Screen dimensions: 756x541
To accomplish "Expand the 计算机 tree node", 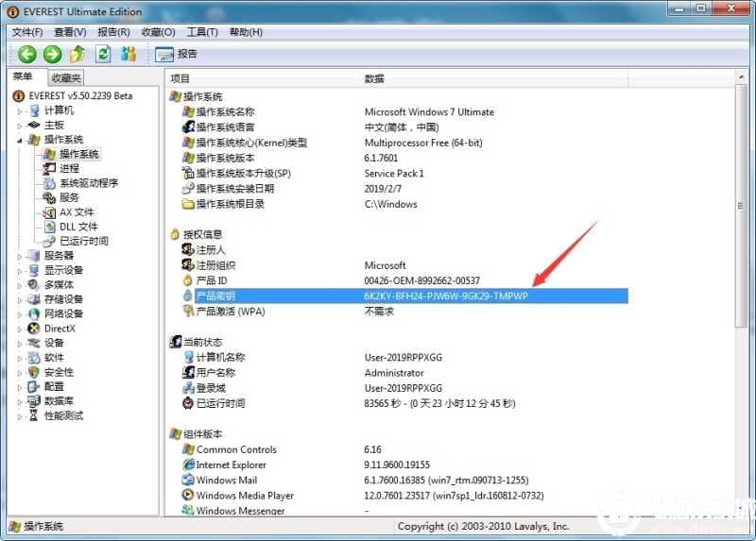I will pos(20,111).
